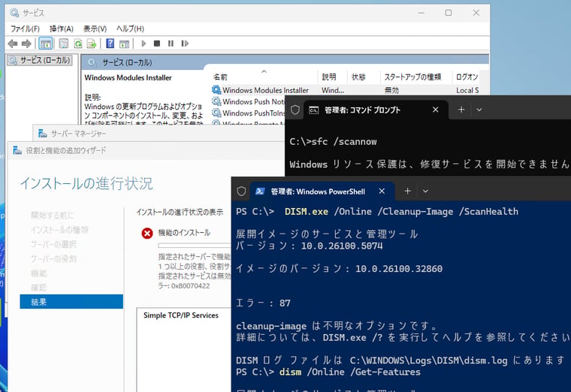Click the dism /Online /Get-Features command line
Screen dimensions: 571x392
pos(328,372)
